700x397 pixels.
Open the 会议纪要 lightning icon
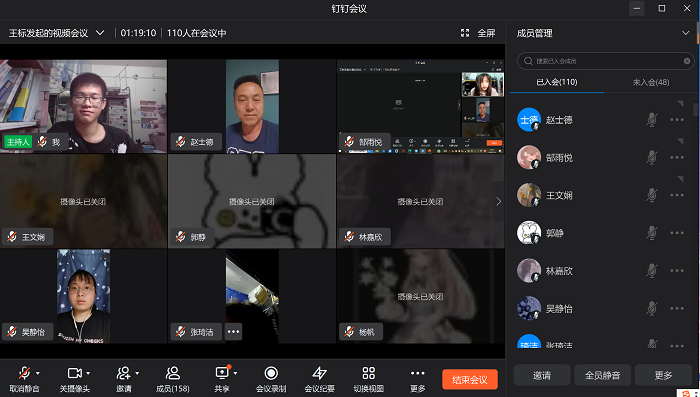[x=319, y=373]
